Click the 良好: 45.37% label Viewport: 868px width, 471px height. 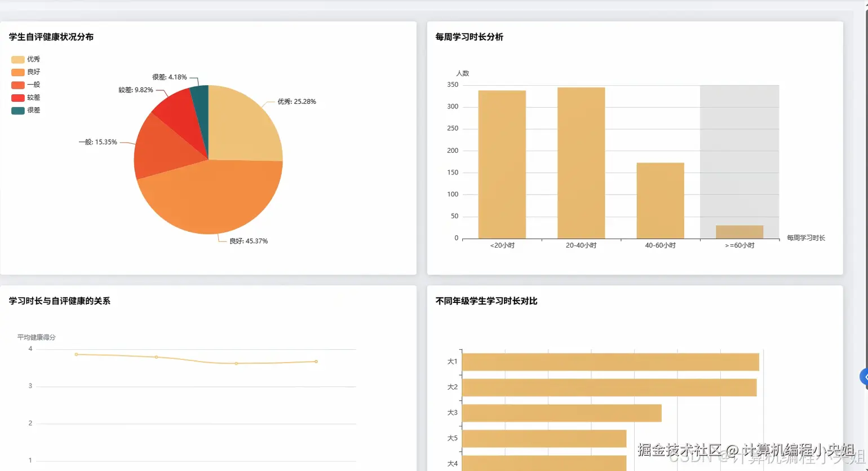point(249,241)
